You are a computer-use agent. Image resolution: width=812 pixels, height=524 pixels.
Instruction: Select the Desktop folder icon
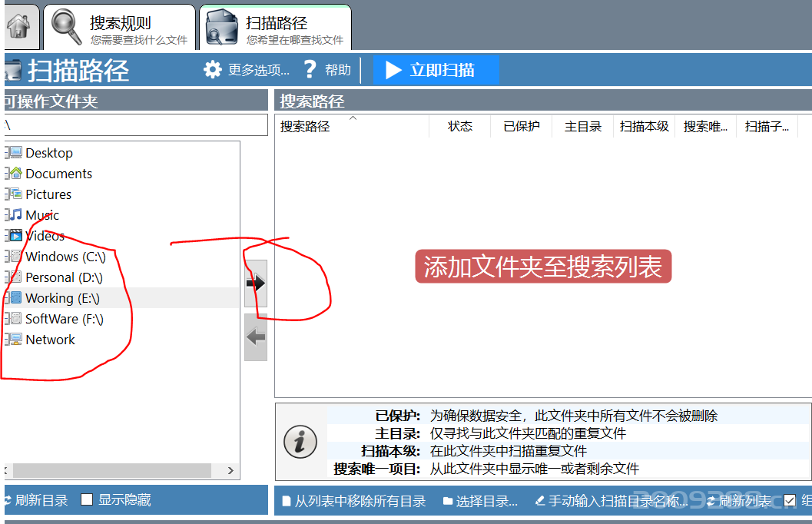15,152
